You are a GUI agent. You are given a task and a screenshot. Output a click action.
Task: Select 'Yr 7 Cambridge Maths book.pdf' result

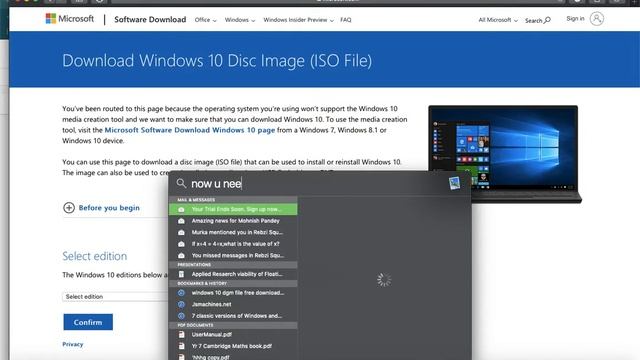233,346
